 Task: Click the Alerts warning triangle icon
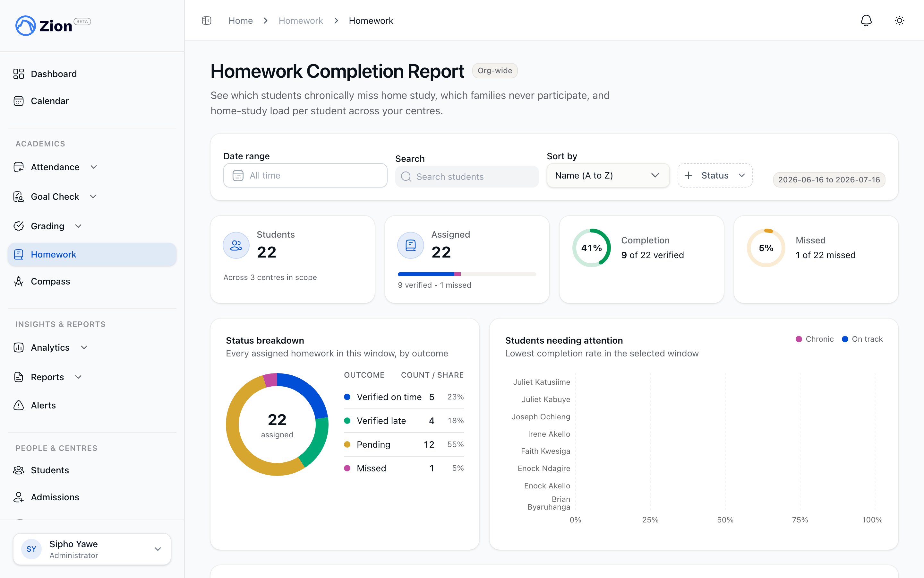coord(19,405)
